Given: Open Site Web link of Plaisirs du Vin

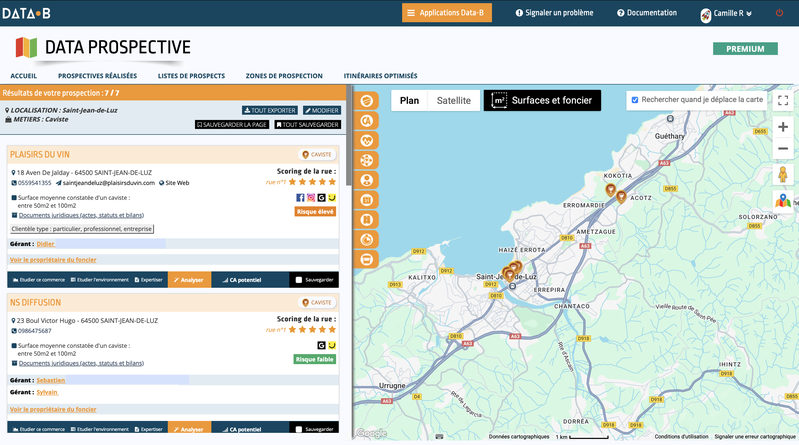Looking at the screenshot, I should click(174, 183).
